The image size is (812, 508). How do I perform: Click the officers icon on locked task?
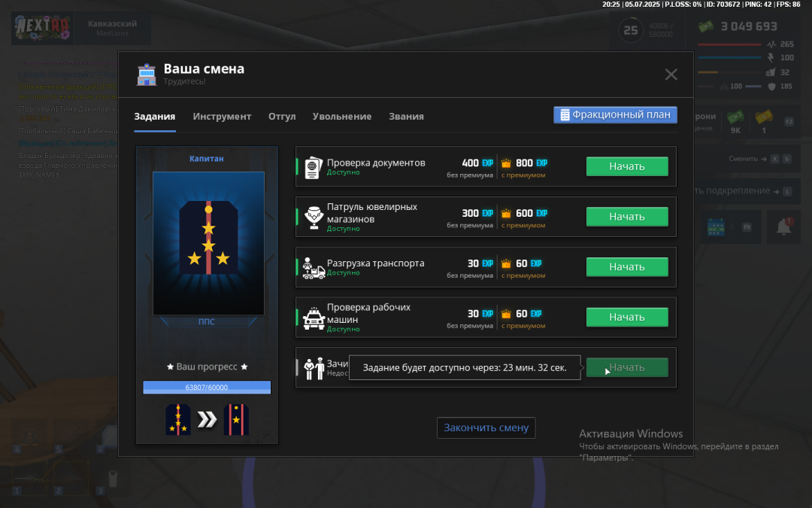[314, 369]
